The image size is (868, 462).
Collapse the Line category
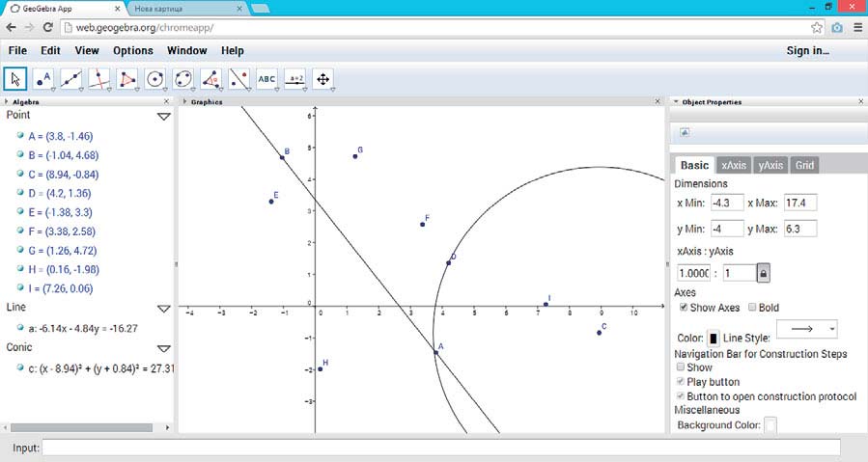[164, 309]
